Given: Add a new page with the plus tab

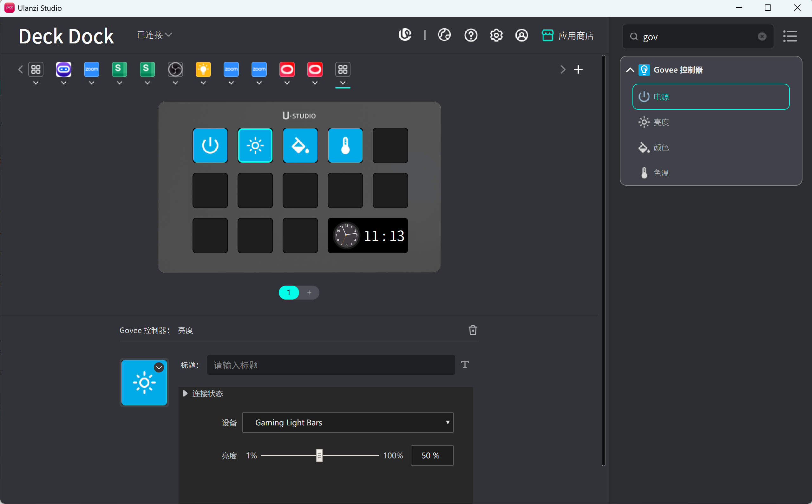Looking at the screenshot, I should (309, 292).
